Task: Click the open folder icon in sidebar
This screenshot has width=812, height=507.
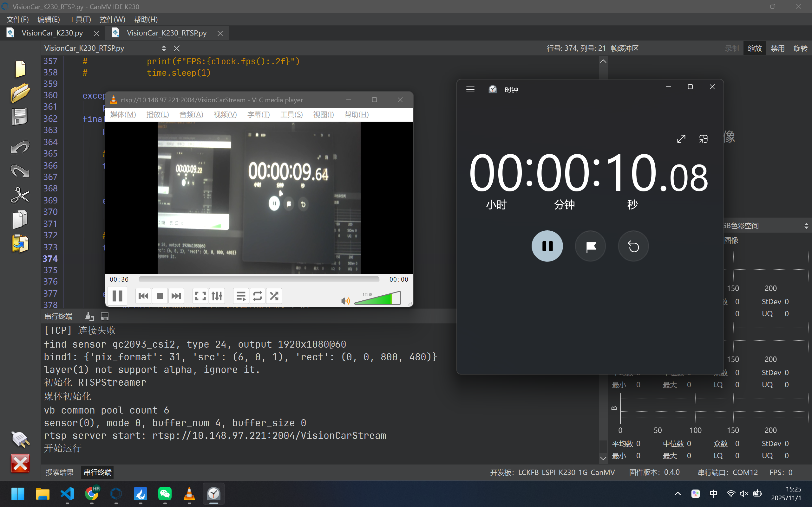Action: click(20, 93)
